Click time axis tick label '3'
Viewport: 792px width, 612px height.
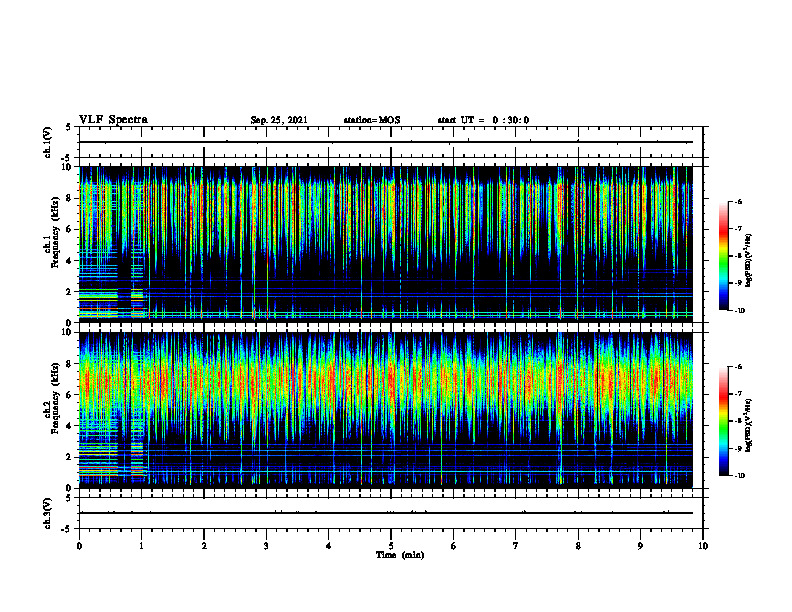266,546
